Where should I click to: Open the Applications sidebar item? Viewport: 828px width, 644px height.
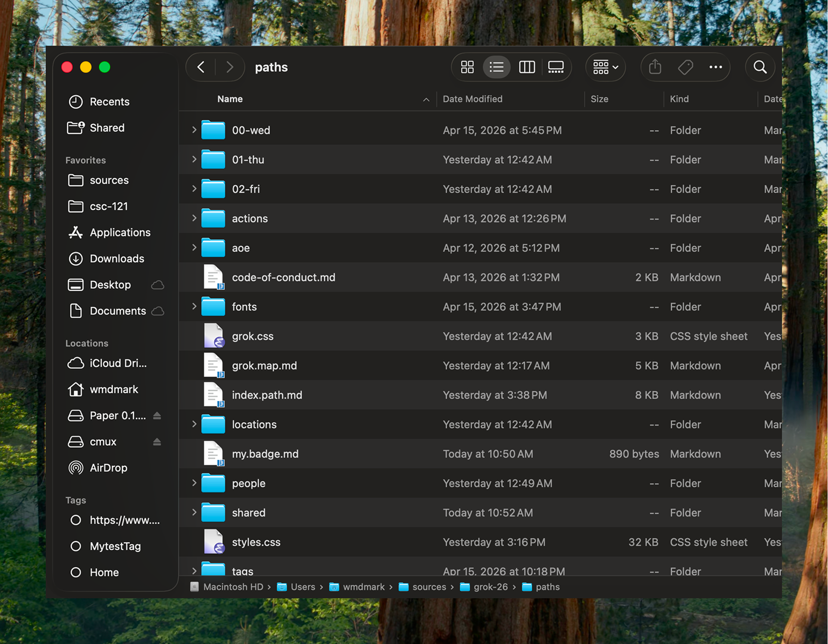(120, 232)
